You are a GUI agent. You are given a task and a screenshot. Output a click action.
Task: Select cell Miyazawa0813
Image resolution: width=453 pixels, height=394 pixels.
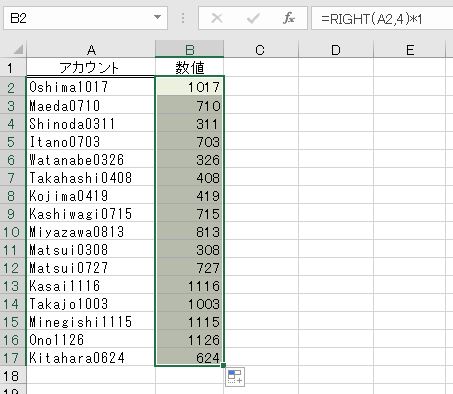point(91,231)
